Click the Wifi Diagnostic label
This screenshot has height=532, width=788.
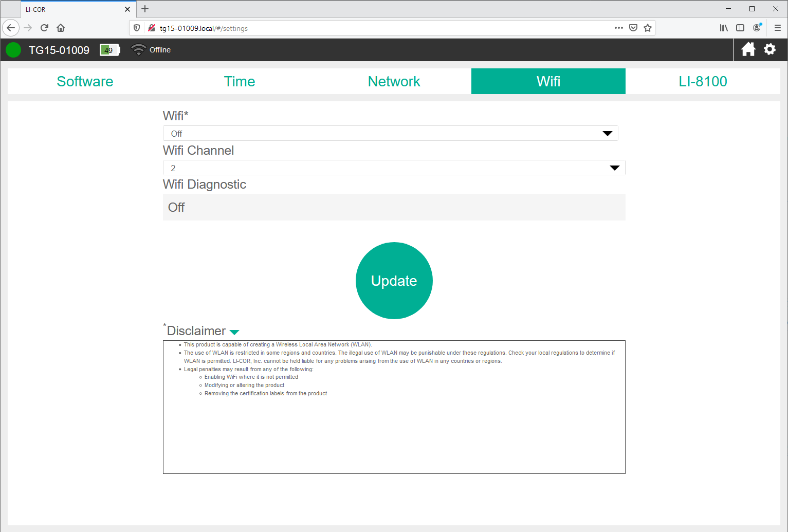pyautogui.click(x=205, y=185)
